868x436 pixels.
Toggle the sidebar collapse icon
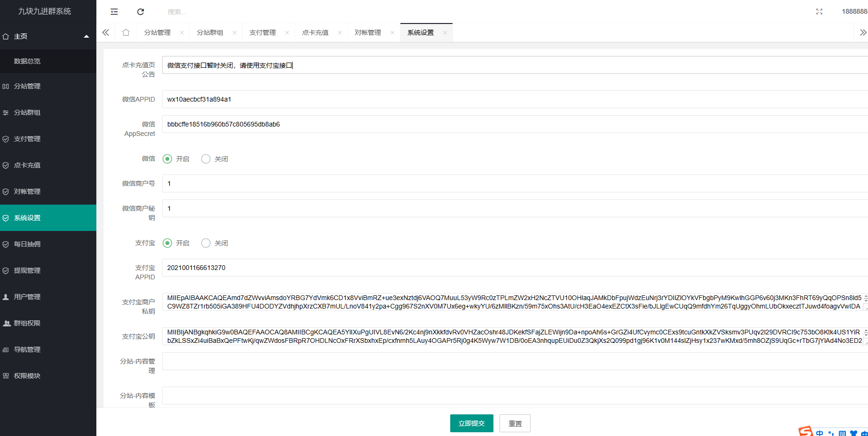[x=114, y=12]
